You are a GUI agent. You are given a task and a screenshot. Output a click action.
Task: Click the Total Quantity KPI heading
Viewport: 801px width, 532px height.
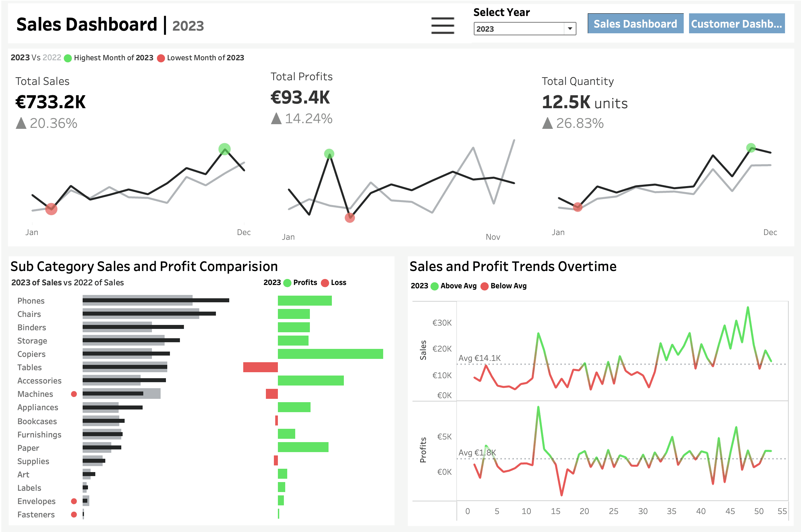tap(577, 82)
